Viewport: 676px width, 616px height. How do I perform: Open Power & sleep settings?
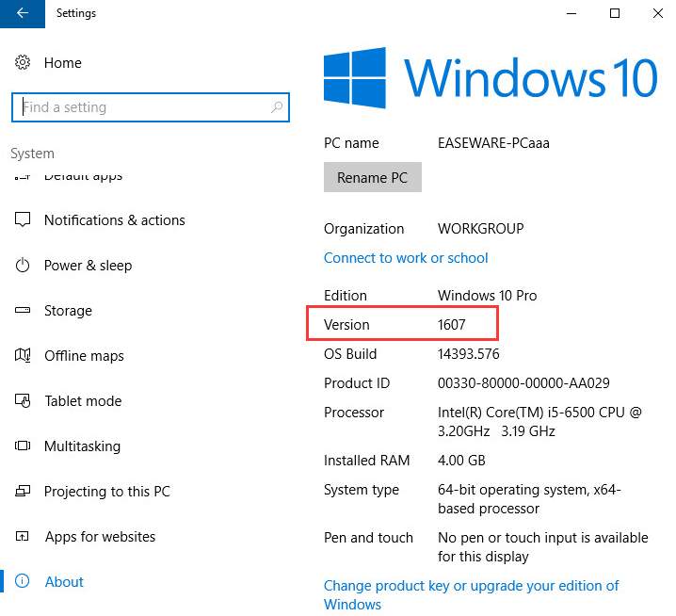[88, 266]
